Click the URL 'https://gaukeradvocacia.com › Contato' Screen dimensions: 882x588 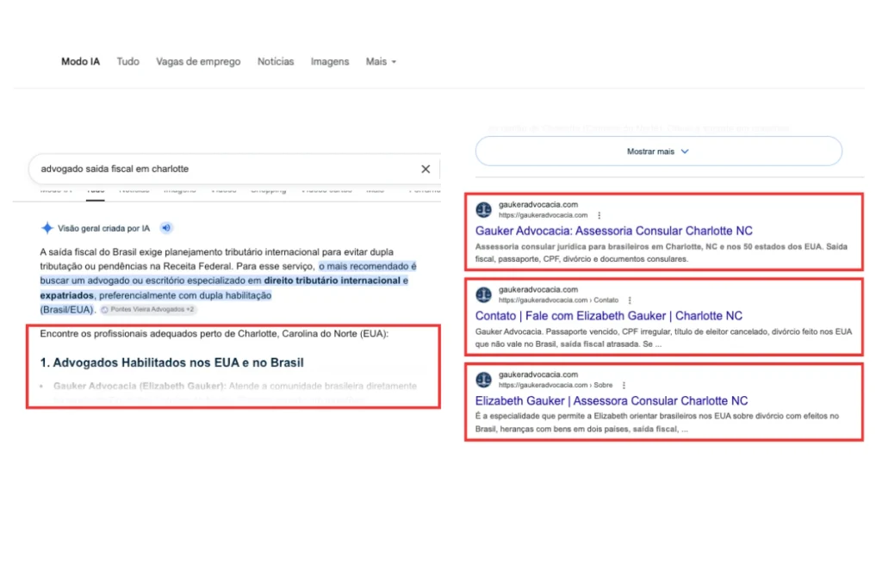point(558,300)
